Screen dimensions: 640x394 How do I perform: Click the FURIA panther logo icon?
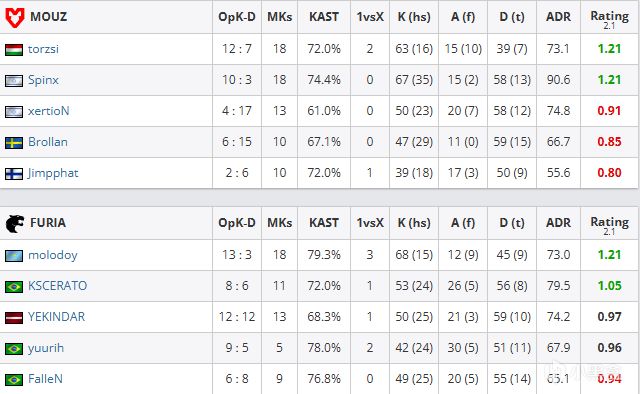(15, 223)
